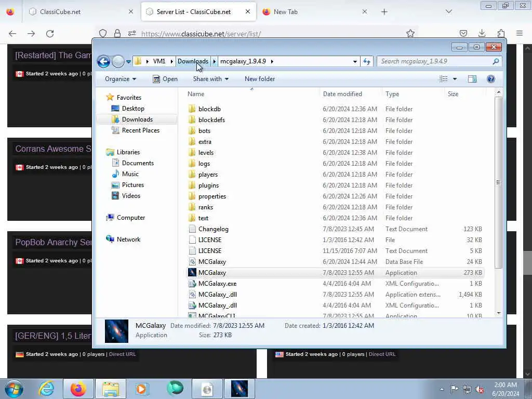The image size is (532, 399).
Task: Select the MCGalaxy Data Base File icon
Action: (x=192, y=262)
